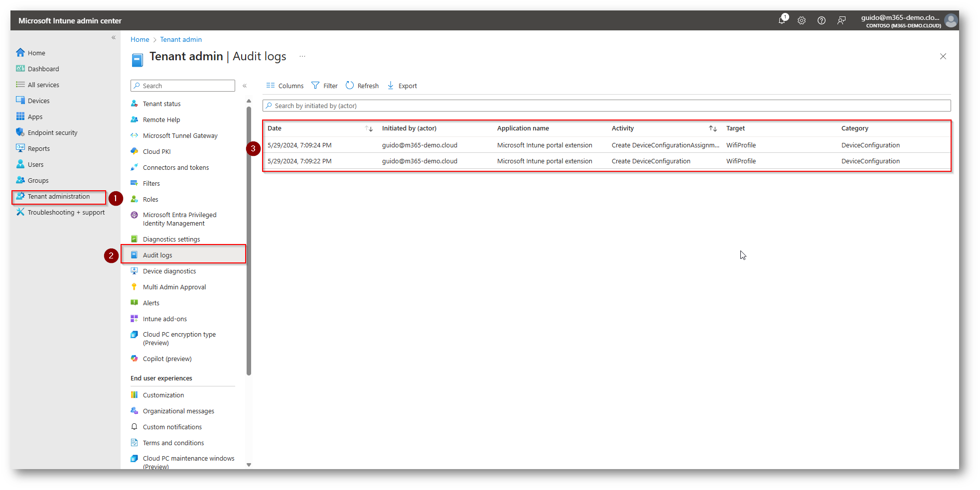Viewport: 980px width, 490px height.
Task: Focus Search by initiated by (actor) field
Action: [606, 106]
